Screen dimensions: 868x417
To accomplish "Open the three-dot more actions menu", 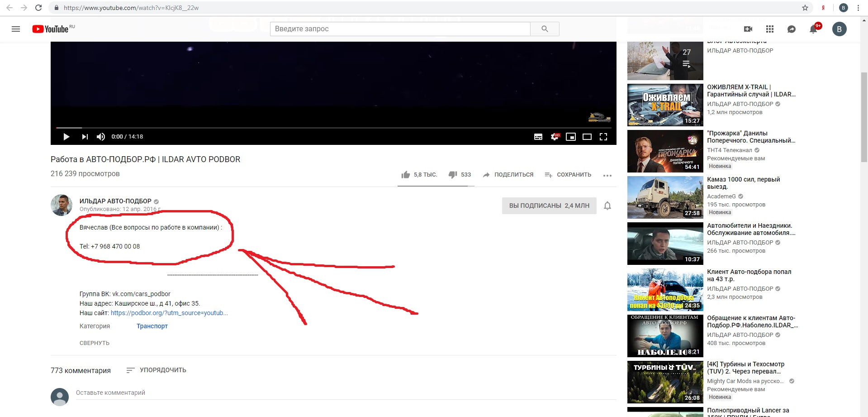I will pyautogui.click(x=607, y=175).
